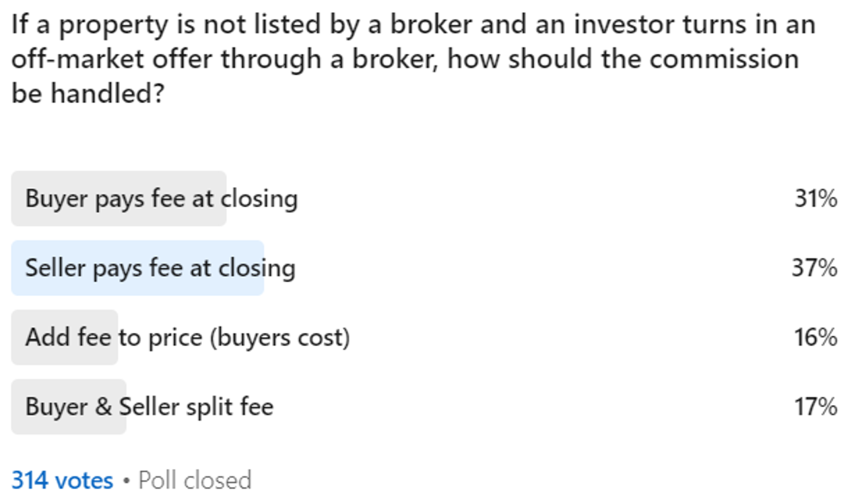Click the 31% result value
Screen dimensions: 862x504
coord(815,199)
